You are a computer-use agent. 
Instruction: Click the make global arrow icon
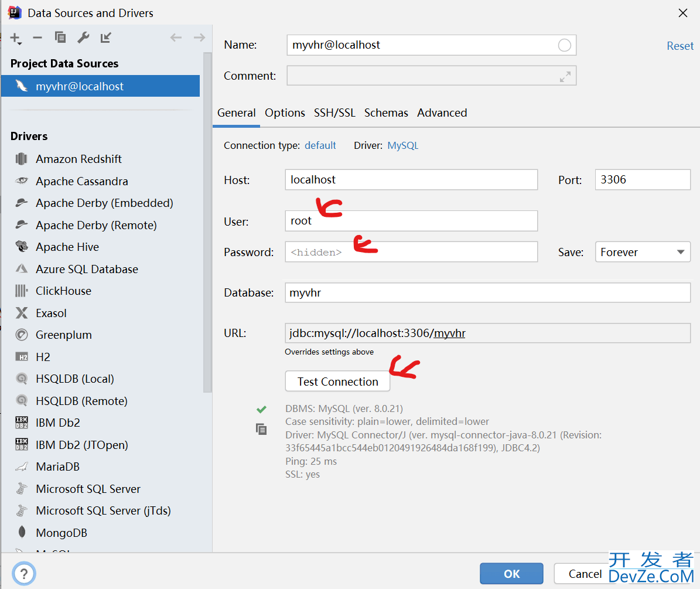pyautogui.click(x=106, y=38)
